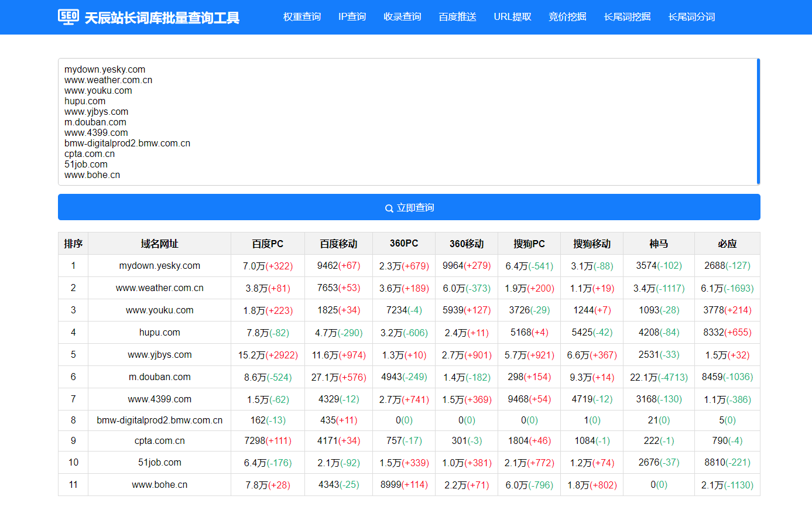812x506 pixels.
Task: Click the cell 6.4万(-541)
Action: pos(529,266)
